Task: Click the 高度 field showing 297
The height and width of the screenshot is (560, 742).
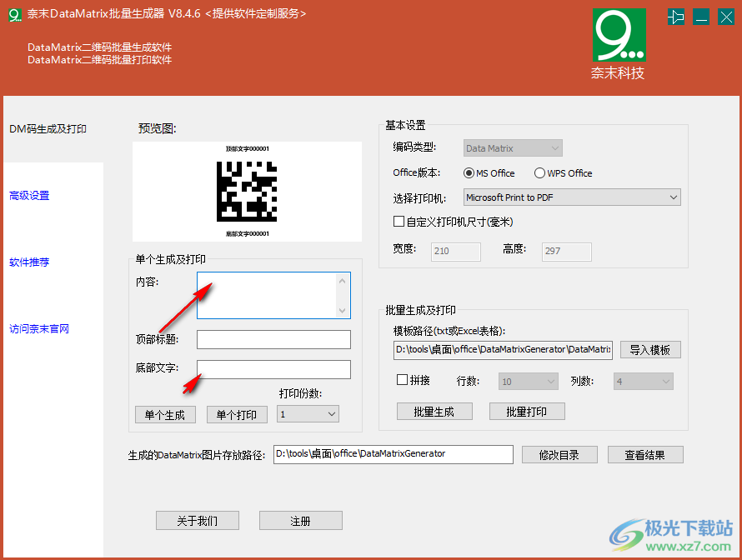Action: pos(566,251)
